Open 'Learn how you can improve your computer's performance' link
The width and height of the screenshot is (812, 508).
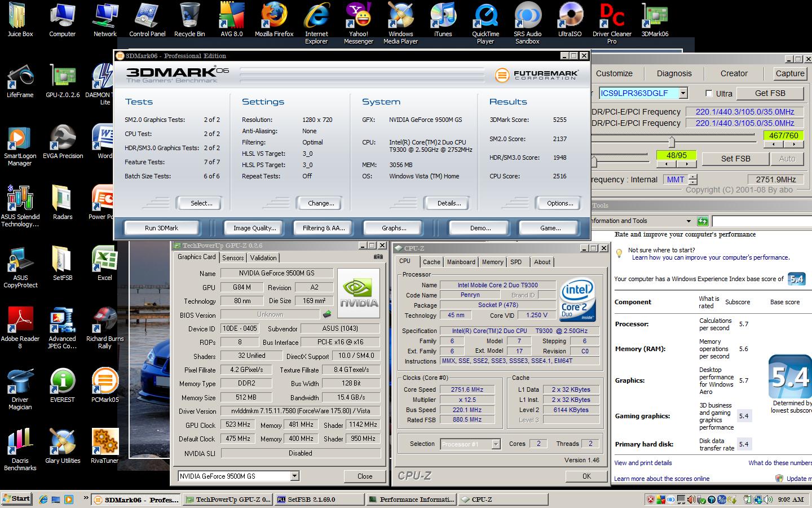710,257
